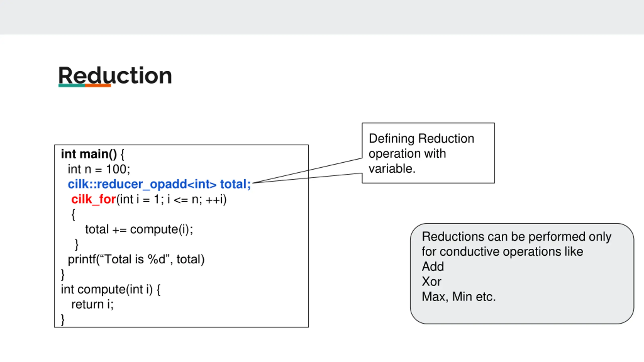Select the 'Xor' entry in the note

[431, 282]
